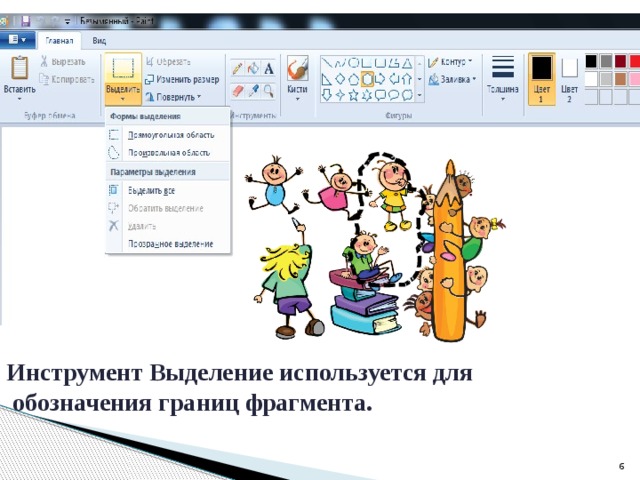Choose the highlighted hexagon shape
This screenshot has width=640, height=480.
[x=367, y=79]
